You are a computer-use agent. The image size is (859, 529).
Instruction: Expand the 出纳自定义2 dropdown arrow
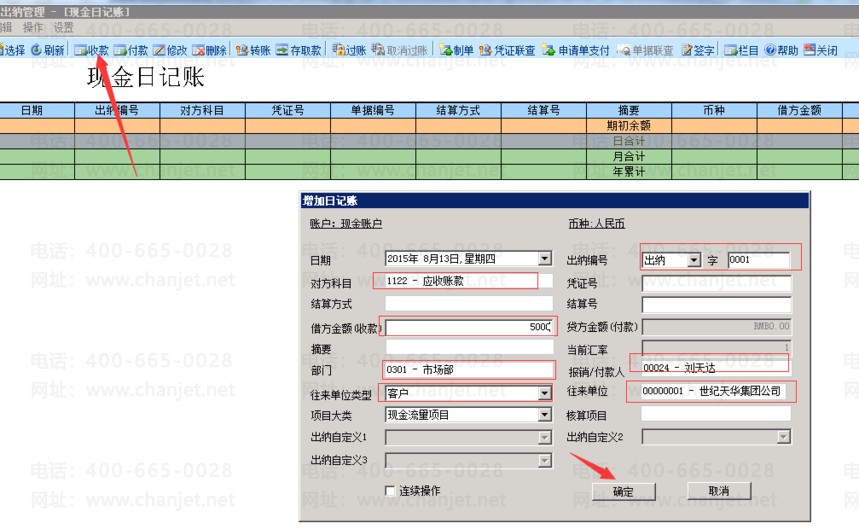(x=784, y=436)
